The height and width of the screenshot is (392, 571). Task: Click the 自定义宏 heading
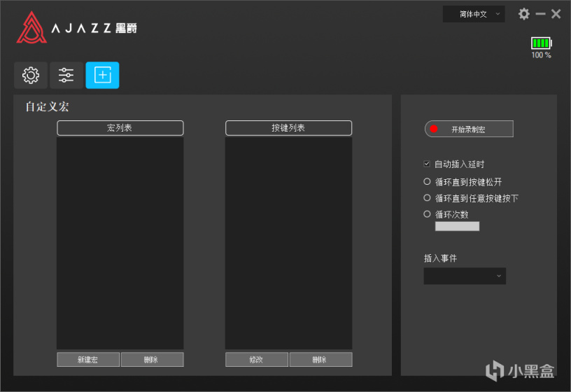point(48,106)
